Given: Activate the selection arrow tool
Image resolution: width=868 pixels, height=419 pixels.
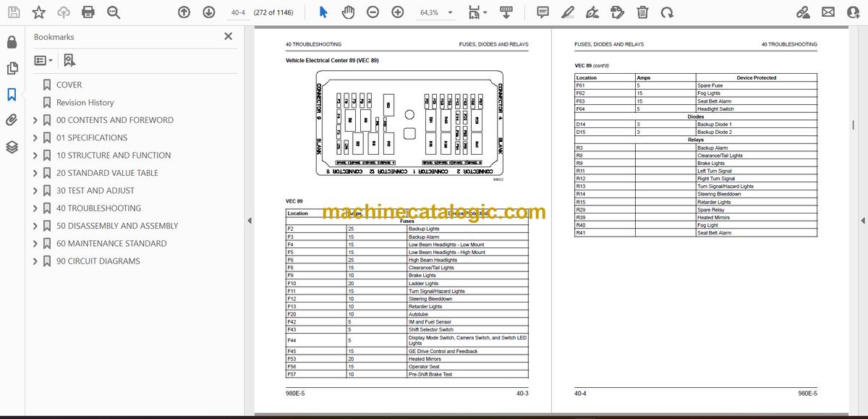Looking at the screenshot, I should [323, 12].
